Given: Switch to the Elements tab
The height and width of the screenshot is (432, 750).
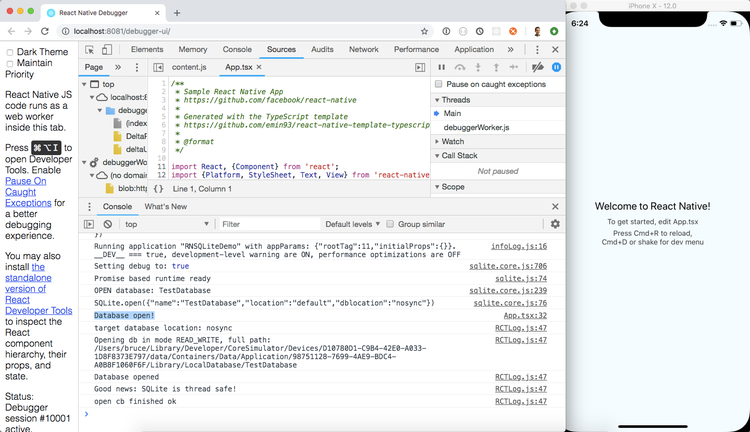Looking at the screenshot, I should 147,50.
